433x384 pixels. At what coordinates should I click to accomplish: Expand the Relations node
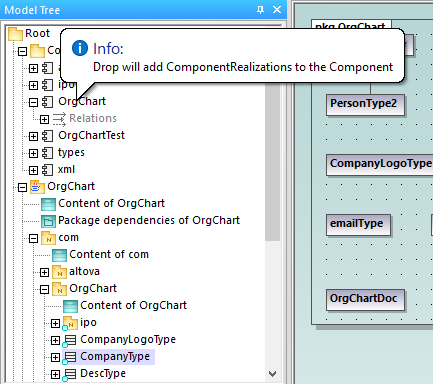pyautogui.click(x=44, y=119)
